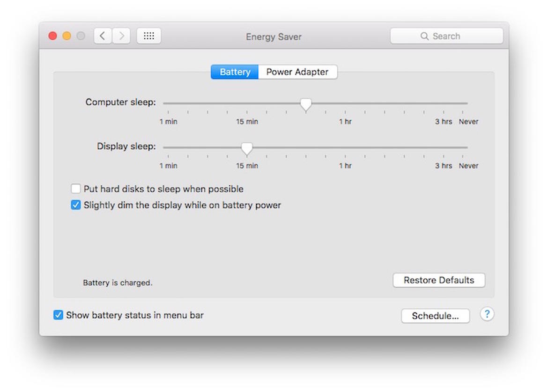Click the Computer sleep slider handle

pyautogui.click(x=306, y=104)
